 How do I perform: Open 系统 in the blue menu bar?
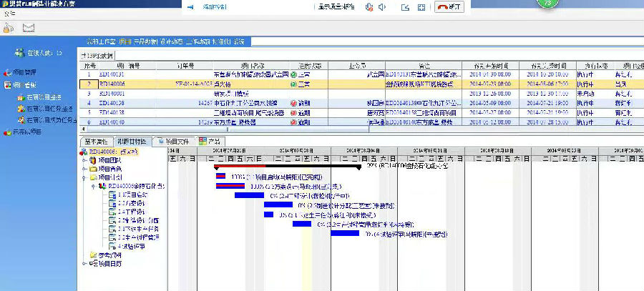click(238, 41)
